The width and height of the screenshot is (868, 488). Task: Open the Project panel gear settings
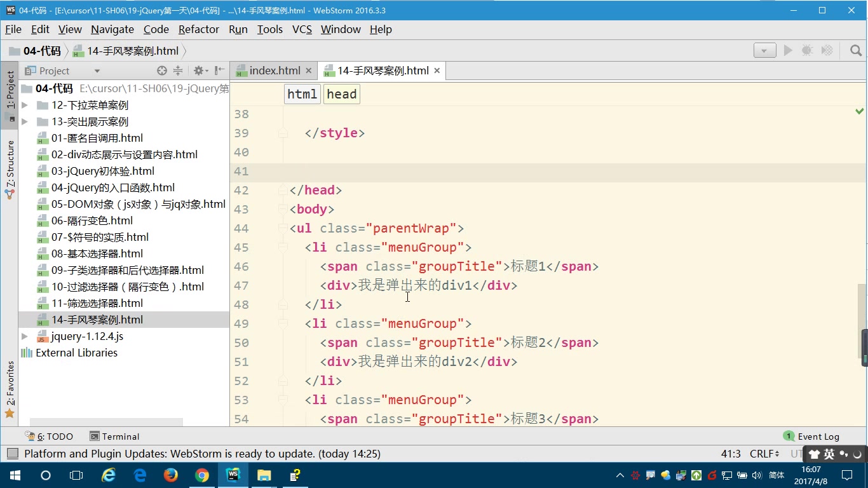[x=198, y=71]
